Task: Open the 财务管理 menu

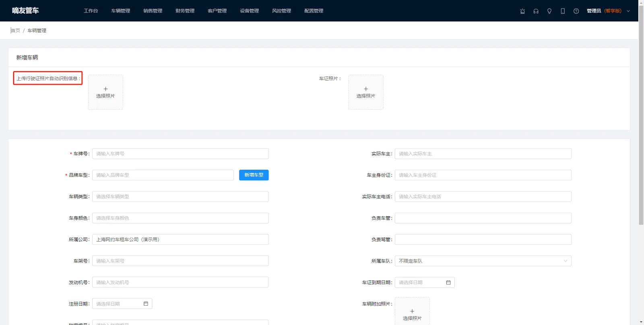Action: click(x=185, y=11)
